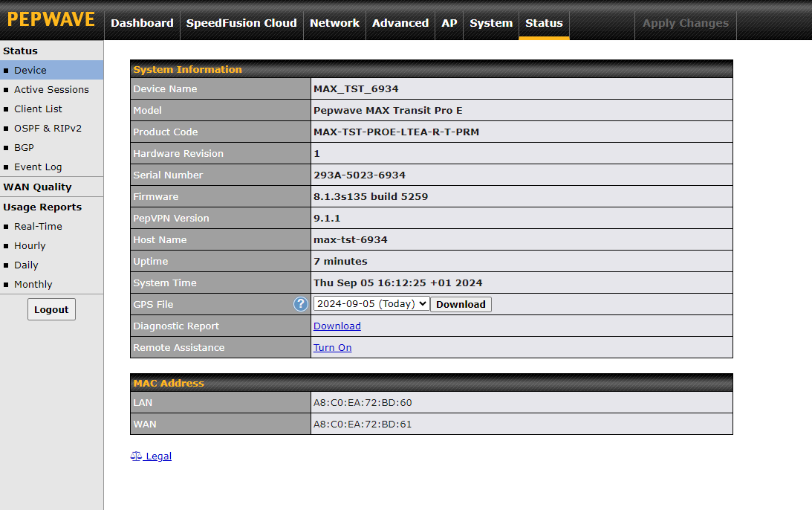
Task: Open the AP tab
Action: [449, 23]
